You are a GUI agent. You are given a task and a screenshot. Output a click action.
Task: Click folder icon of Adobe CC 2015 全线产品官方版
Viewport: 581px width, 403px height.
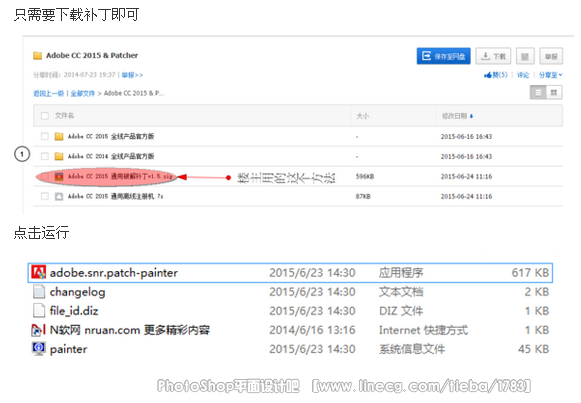point(59,136)
